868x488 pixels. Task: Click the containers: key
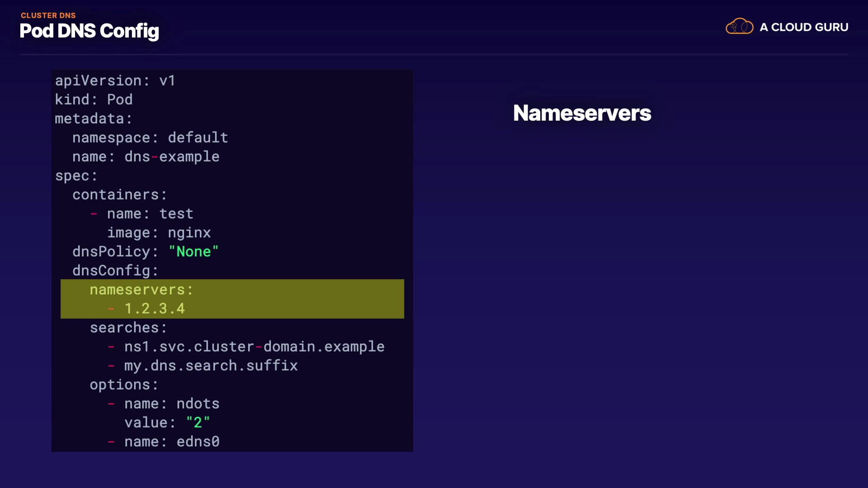click(x=119, y=195)
